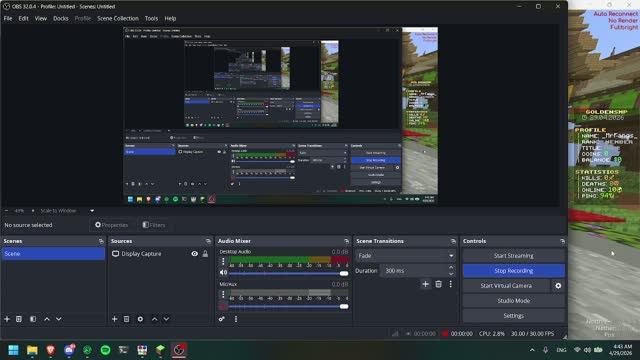
Task: Add a new source with the Sources plus icon
Action: (x=115, y=319)
